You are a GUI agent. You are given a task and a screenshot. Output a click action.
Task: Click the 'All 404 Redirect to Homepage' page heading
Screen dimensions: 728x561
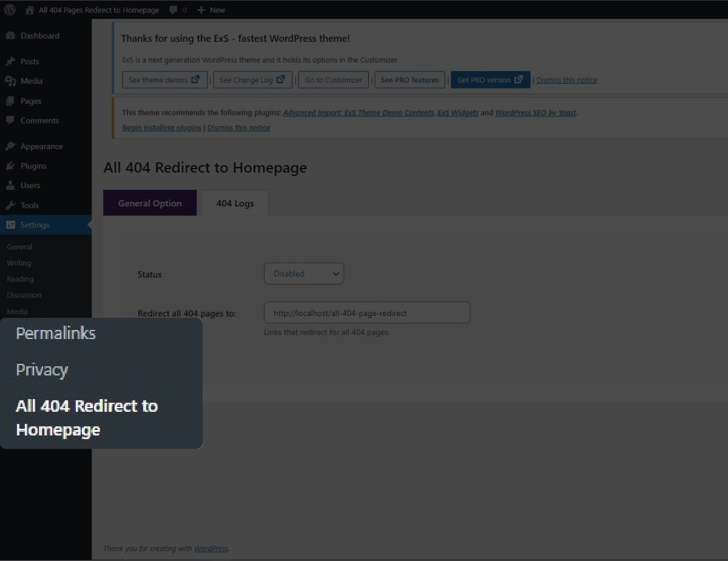(205, 168)
